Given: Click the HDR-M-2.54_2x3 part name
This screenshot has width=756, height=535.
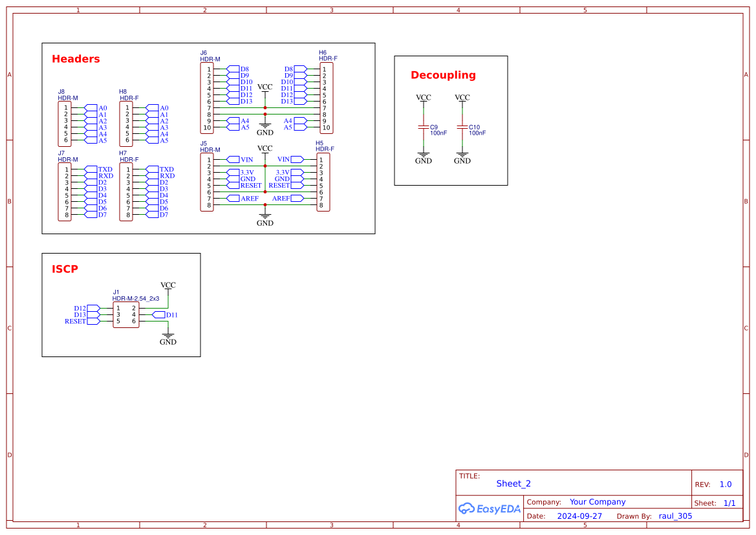Looking at the screenshot, I should tap(135, 299).
